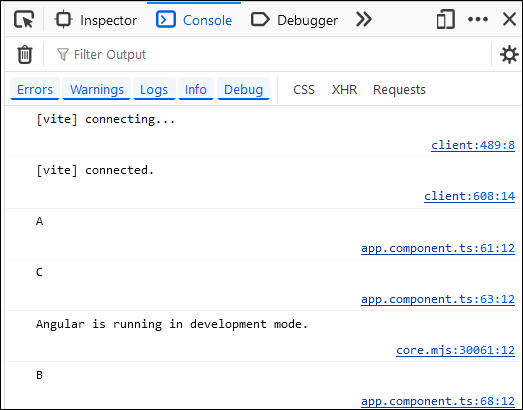Open source link client:608:14
523x410 pixels.
470,196
